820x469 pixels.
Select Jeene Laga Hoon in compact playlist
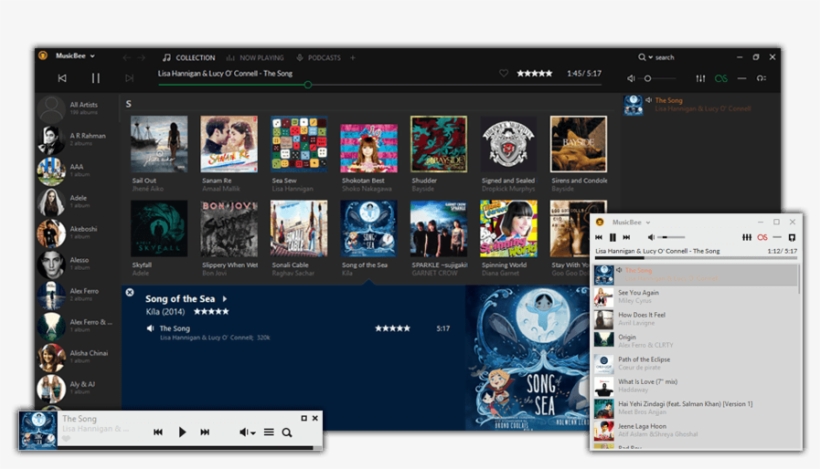click(x=696, y=430)
